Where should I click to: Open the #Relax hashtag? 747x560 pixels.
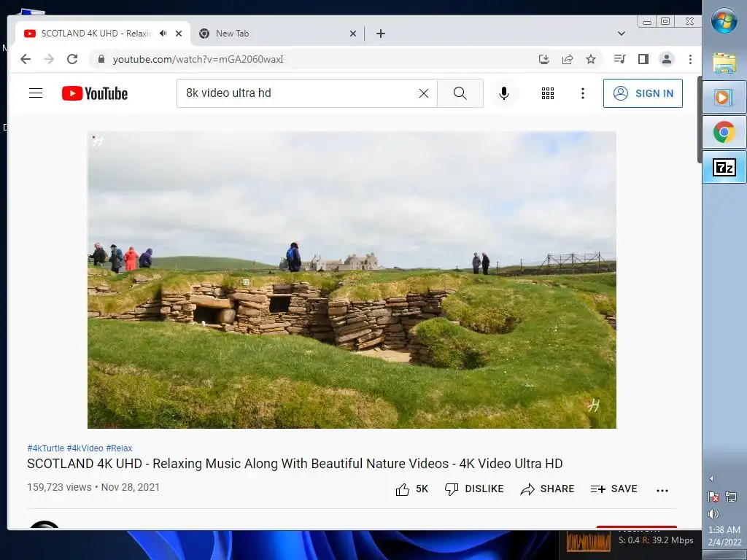pos(119,448)
